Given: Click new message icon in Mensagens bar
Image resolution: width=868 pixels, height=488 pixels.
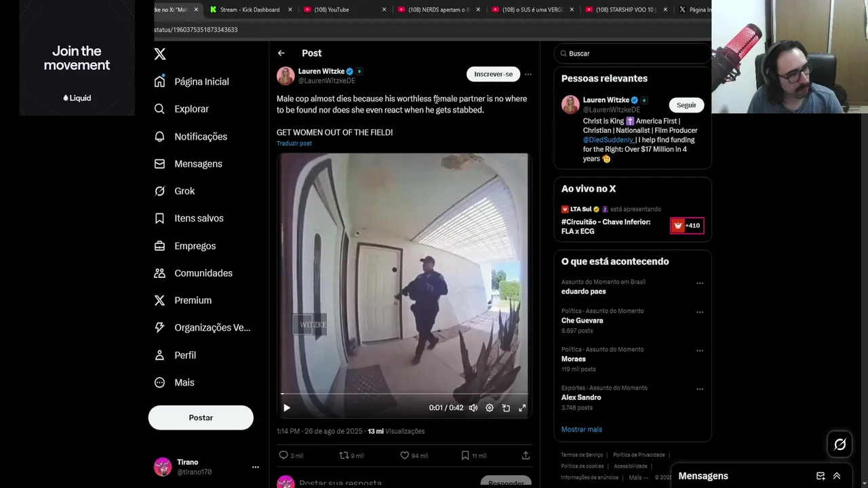Looking at the screenshot, I should pos(821,476).
